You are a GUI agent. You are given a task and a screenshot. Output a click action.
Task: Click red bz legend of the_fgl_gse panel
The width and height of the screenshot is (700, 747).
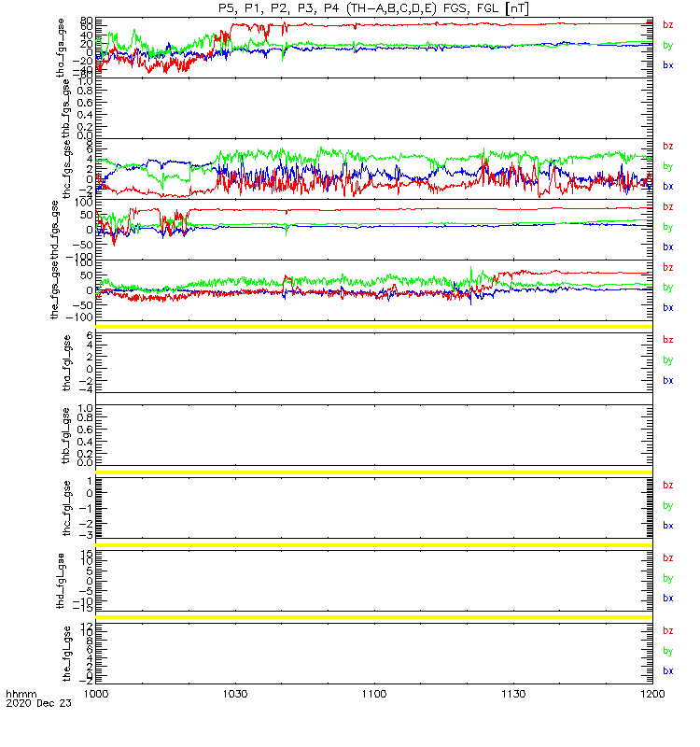coord(668,631)
